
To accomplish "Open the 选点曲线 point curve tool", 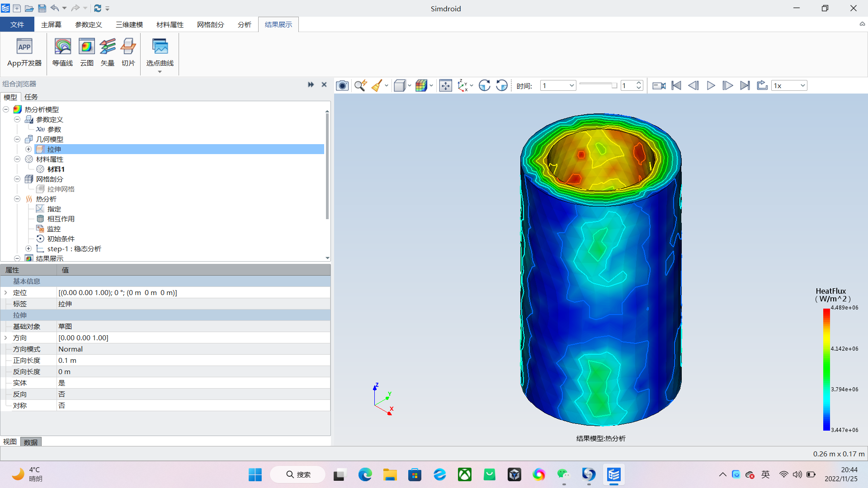I will tap(160, 54).
